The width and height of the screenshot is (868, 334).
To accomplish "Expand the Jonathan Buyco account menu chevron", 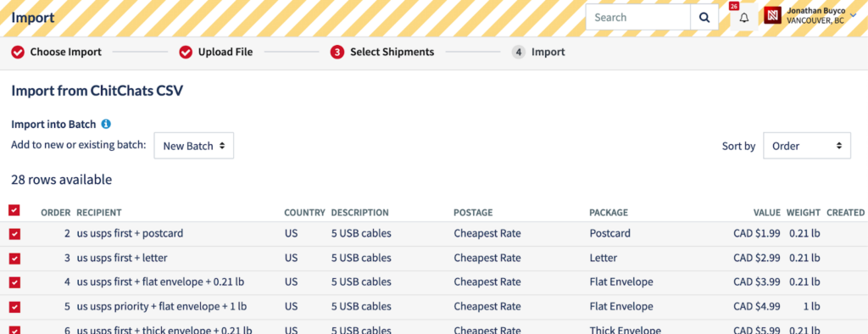I will [x=853, y=15].
